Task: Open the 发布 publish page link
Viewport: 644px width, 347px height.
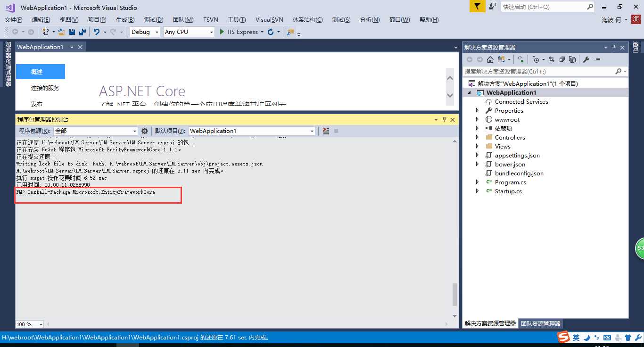Action: [x=37, y=104]
